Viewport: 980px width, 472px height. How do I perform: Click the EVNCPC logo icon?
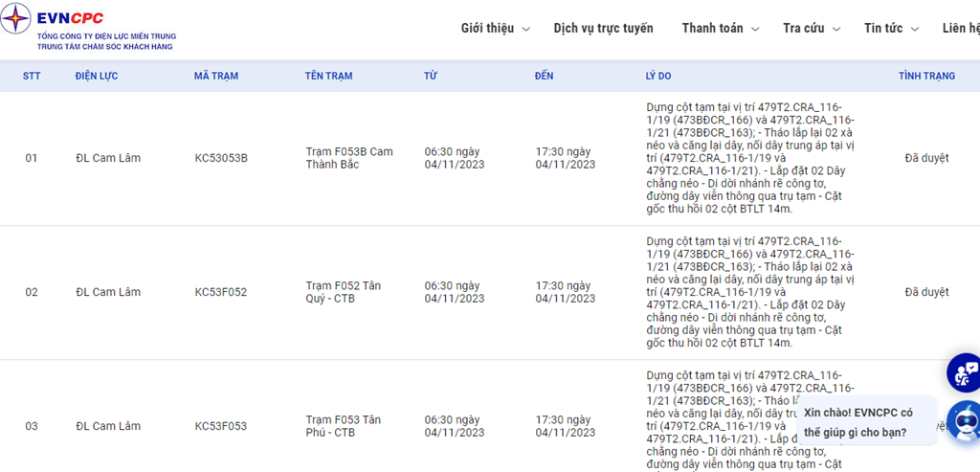click(16, 17)
